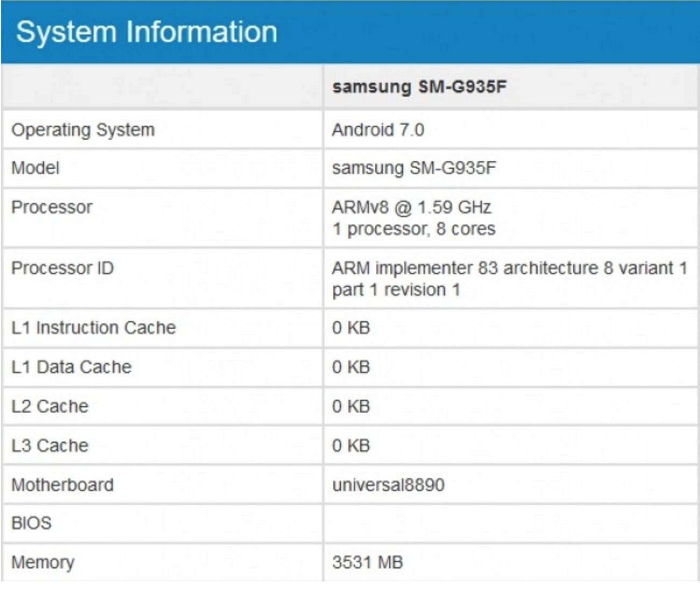The width and height of the screenshot is (700, 591).
Task: Select the 3531 MB memory value
Action: 367,563
